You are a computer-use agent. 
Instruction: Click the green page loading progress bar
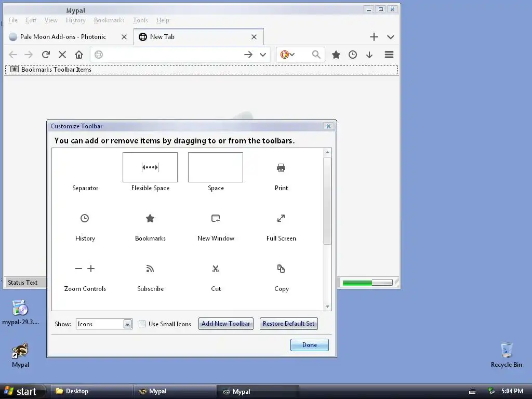pos(367,283)
